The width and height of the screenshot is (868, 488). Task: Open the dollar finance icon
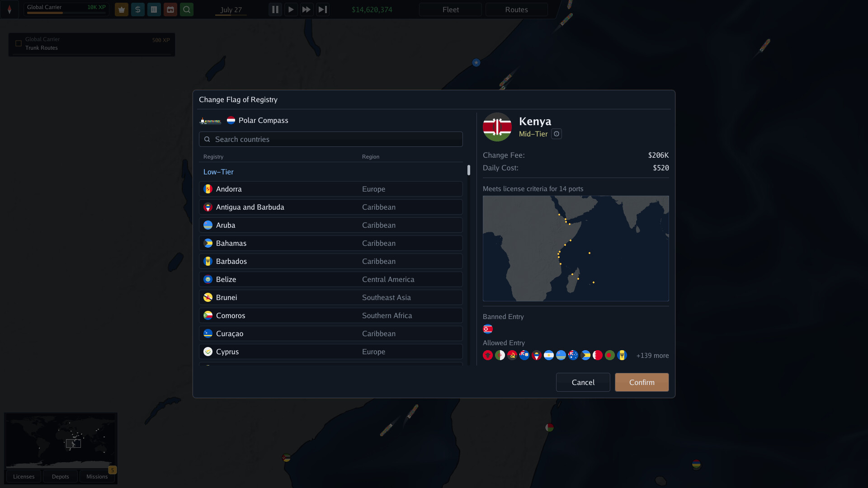tap(138, 9)
